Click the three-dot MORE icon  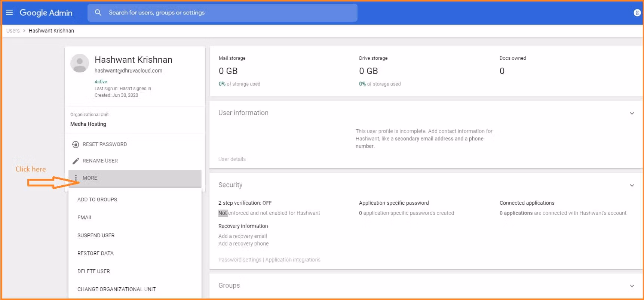tap(76, 178)
